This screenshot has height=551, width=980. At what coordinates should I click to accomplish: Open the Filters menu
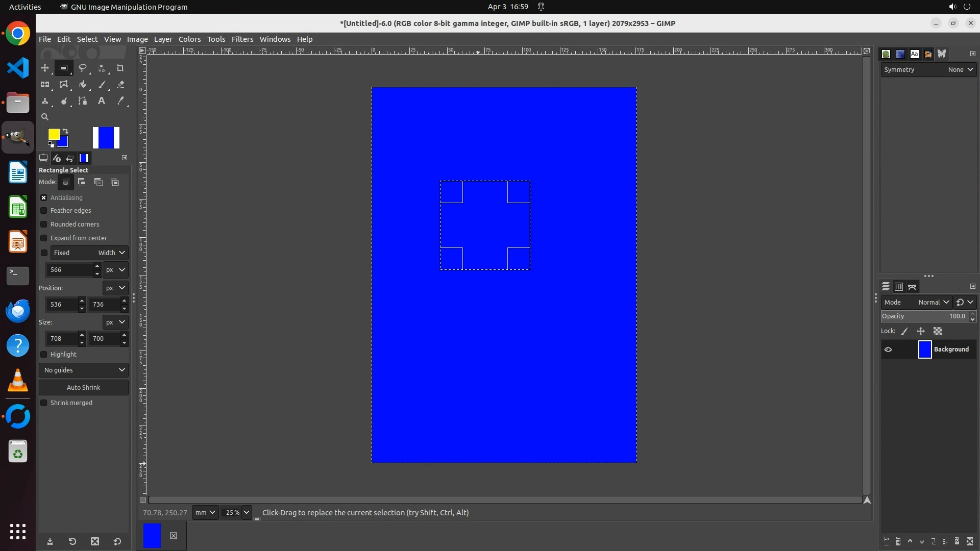[x=242, y=39]
